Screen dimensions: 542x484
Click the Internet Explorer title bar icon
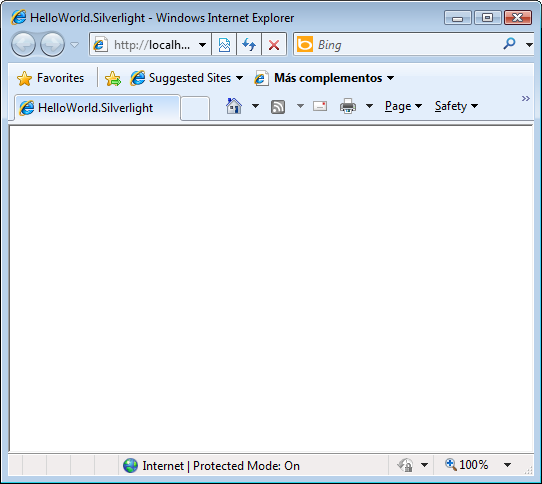click(18, 17)
